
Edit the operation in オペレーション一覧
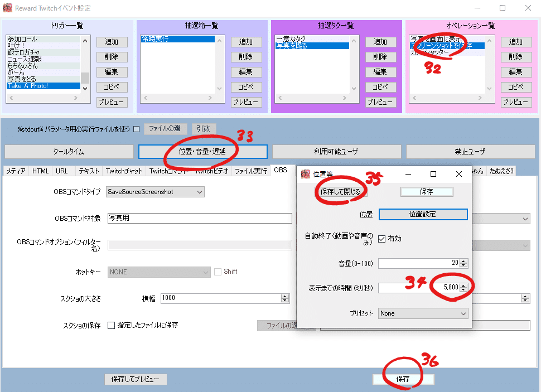tap(516, 72)
